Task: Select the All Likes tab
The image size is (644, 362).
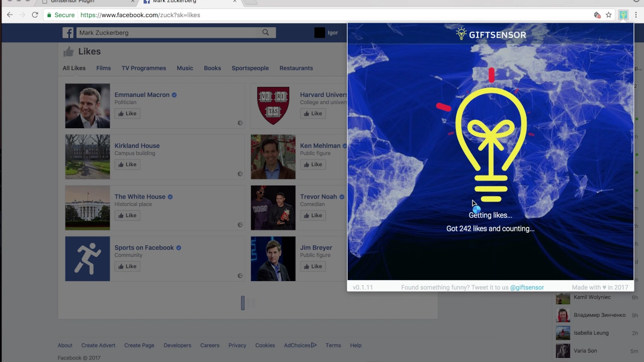Action: (x=74, y=68)
